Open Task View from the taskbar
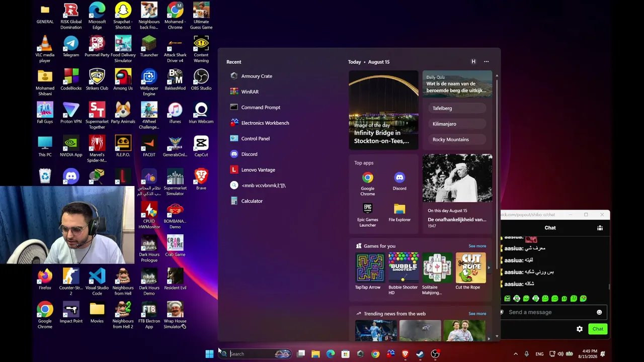The width and height of the screenshot is (644, 362). 301,354
